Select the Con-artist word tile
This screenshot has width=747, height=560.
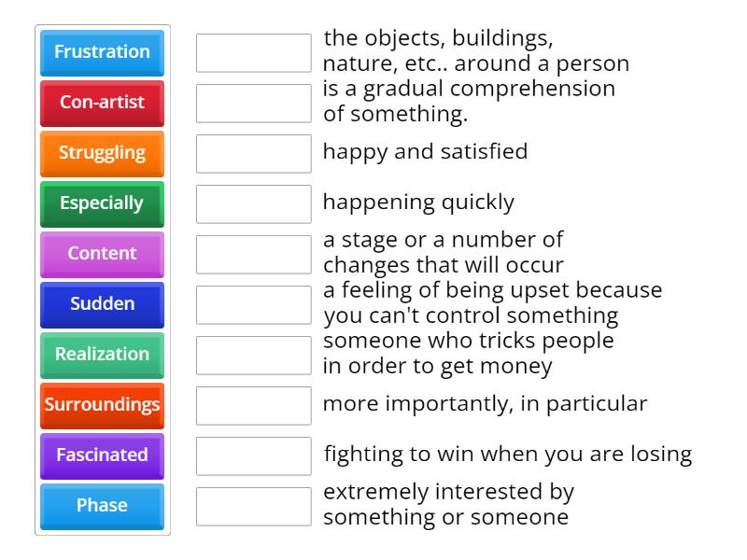[x=102, y=104]
